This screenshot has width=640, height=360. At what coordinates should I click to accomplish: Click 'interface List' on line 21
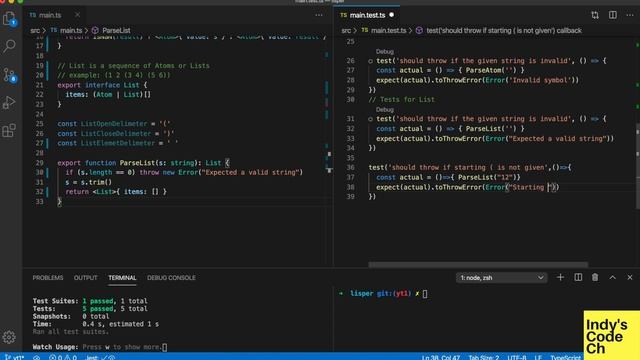click(x=112, y=85)
